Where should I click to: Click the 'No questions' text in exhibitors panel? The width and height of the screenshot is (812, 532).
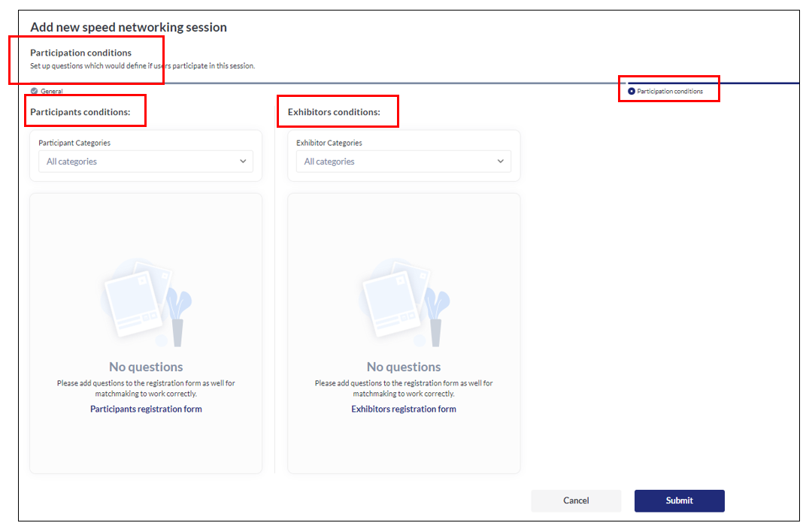(404, 367)
